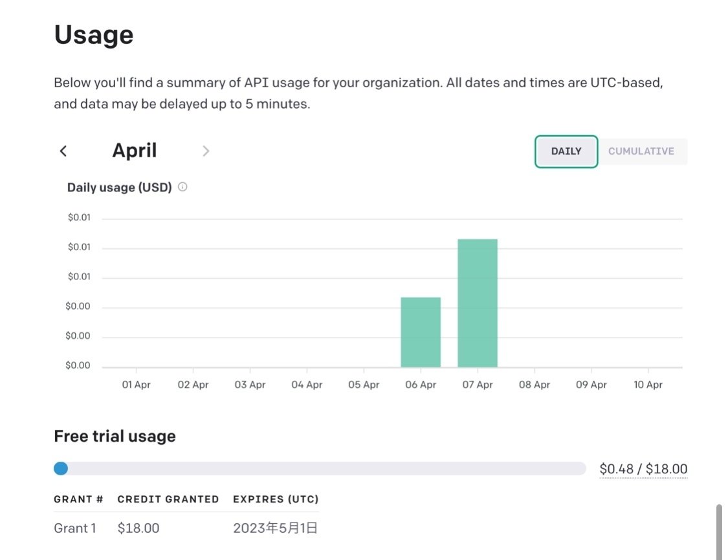Click the 07 Apr usage bar

(x=478, y=303)
